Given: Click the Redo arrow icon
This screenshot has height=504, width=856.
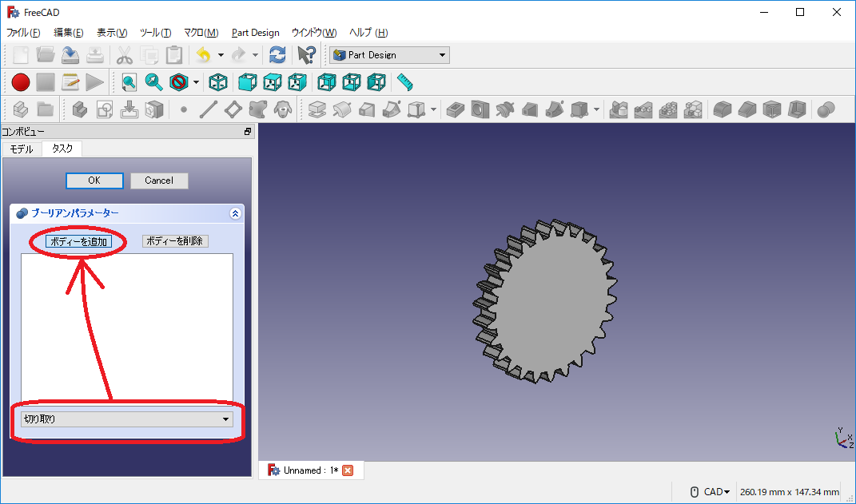Looking at the screenshot, I should pos(238,55).
